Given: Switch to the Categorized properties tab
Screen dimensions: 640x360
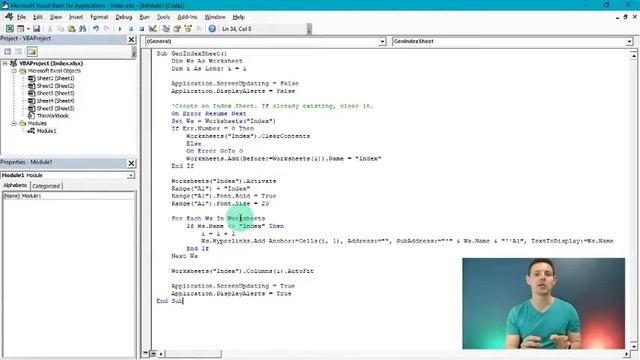Looking at the screenshot, I should click(x=46, y=186).
